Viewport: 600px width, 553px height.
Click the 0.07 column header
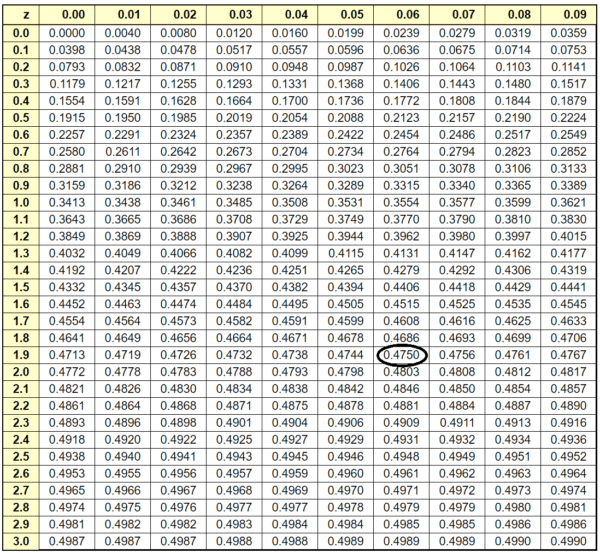click(x=457, y=15)
